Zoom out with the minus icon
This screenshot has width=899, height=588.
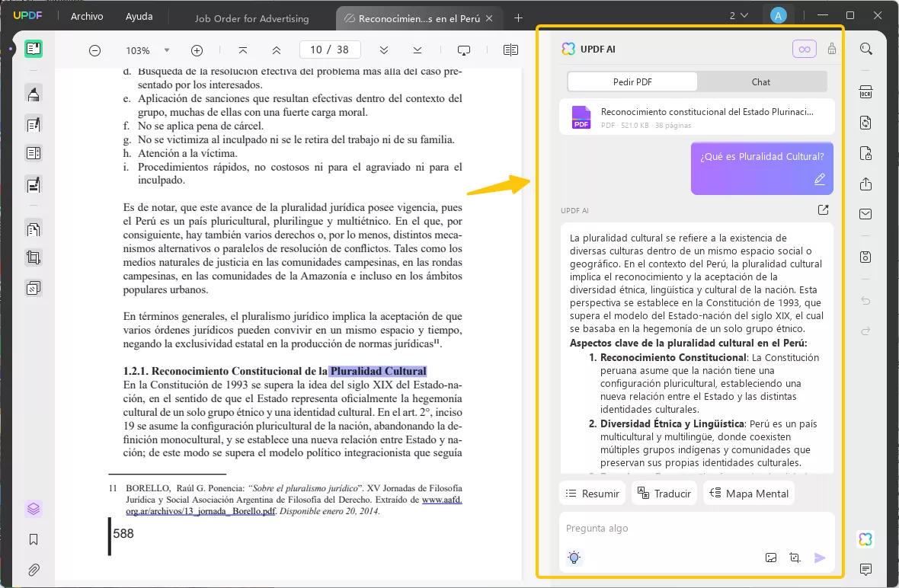click(95, 50)
